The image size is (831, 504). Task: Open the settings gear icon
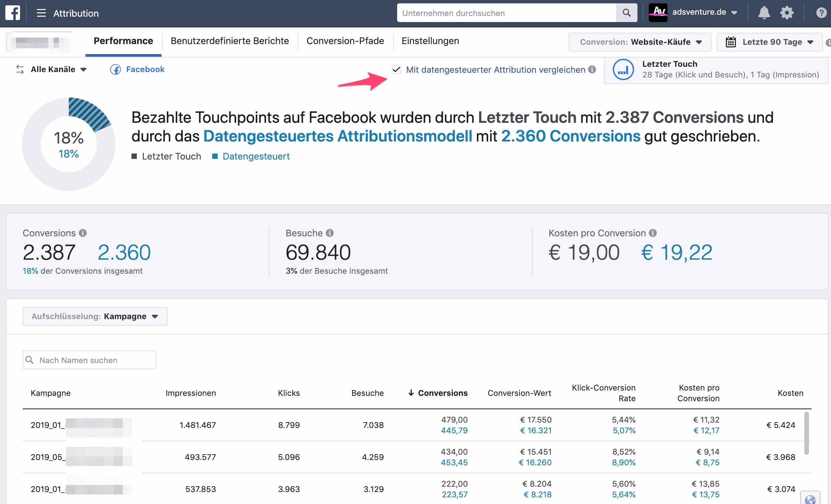click(x=787, y=13)
